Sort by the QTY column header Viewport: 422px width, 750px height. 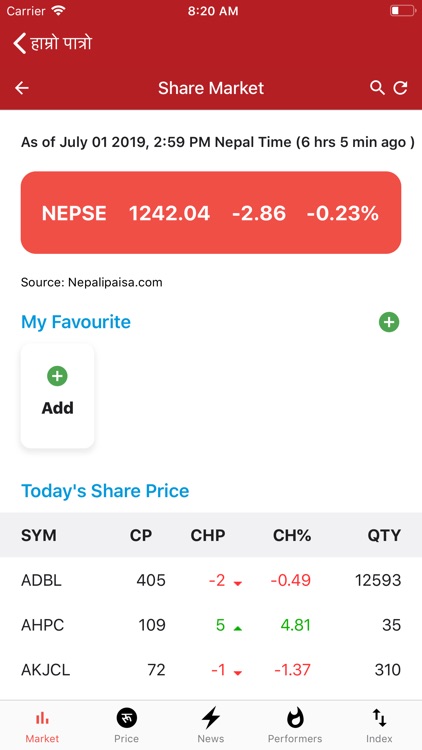point(384,535)
